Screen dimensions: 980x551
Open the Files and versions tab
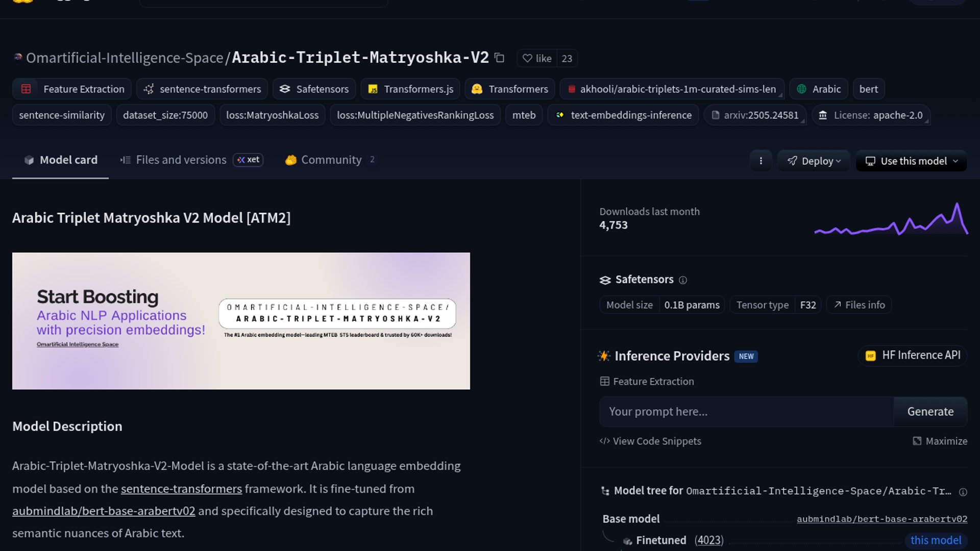click(181, 160)
